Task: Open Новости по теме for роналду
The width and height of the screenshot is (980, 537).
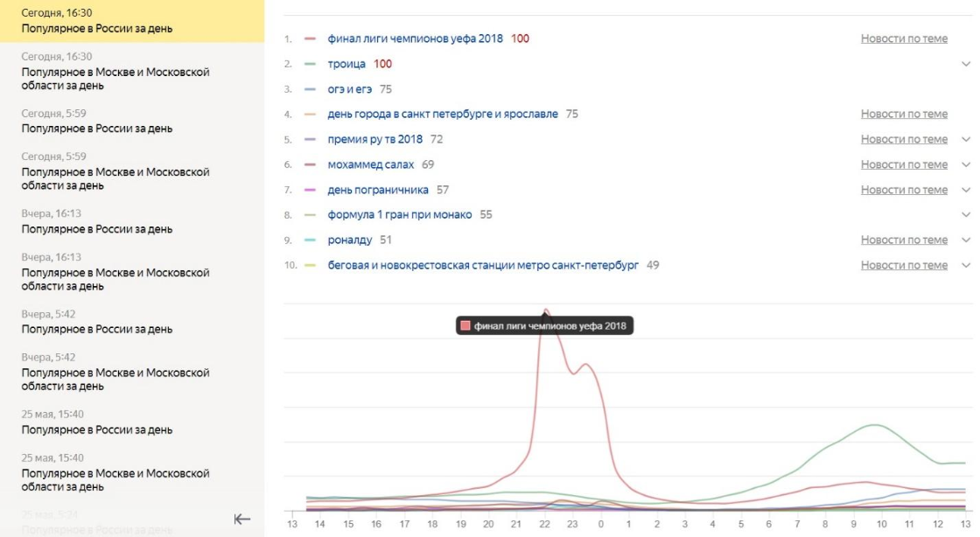Action: tap(904, 240)
